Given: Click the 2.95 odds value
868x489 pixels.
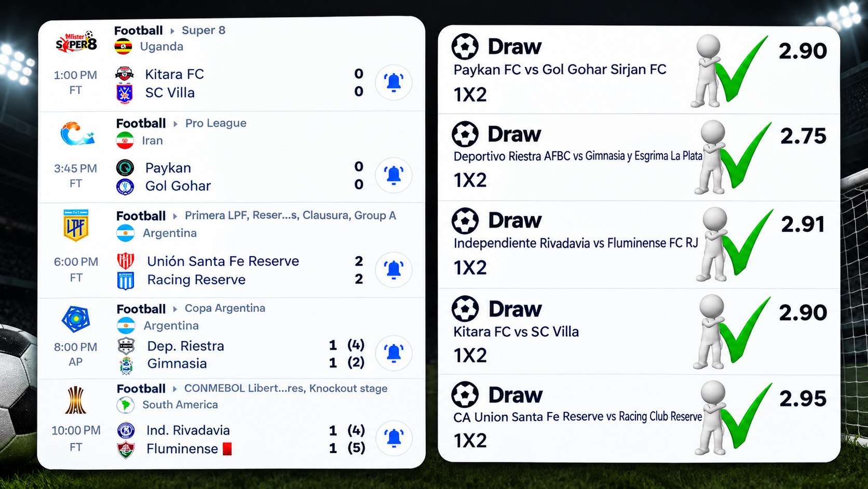Looking at the screenshot, I should [x=803, y=399].
